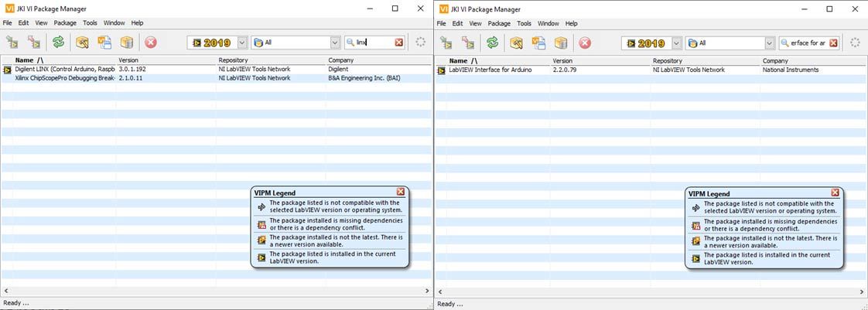Refresh package list in the Arduino-search window
The width and height of the screenshot is (868, 310).
click(x=492, y=43)
